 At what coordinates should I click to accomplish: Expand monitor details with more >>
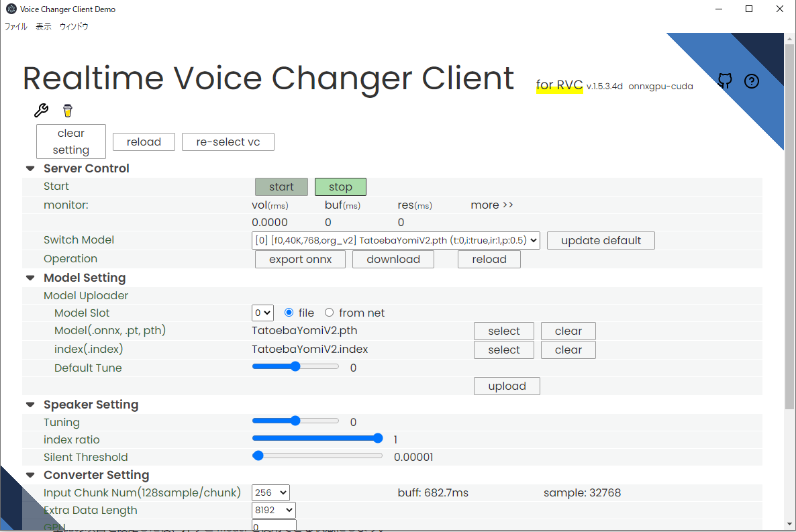point(492,205)
